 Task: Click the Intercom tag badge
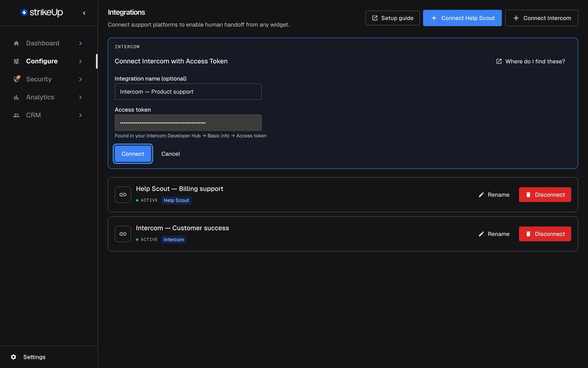click(x=174, y=239)
